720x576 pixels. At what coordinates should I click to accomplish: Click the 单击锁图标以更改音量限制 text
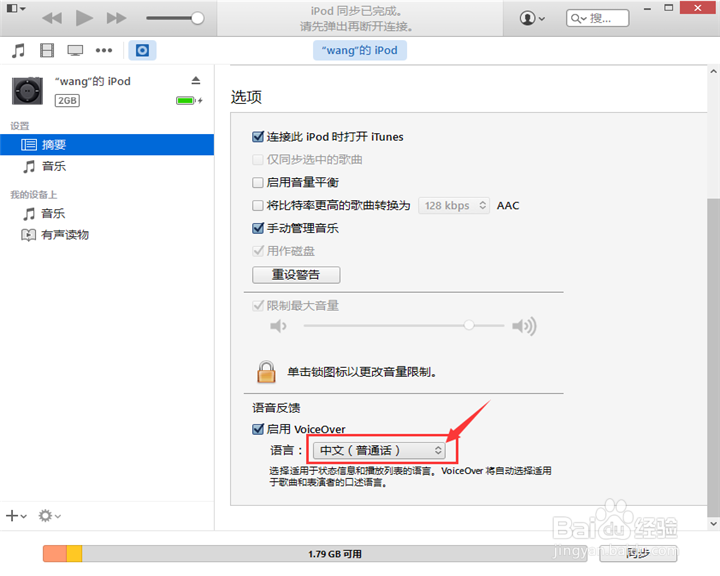(362, 372)
